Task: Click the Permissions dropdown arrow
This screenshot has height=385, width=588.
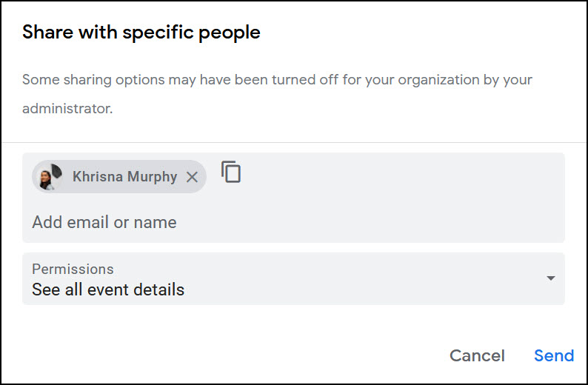Action: (x=550, y=278)
